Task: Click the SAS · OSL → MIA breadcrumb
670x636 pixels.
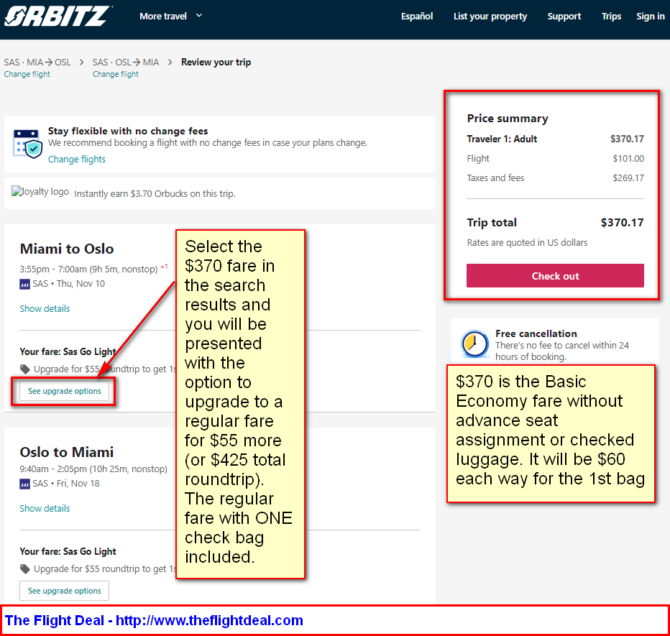Action: click(126, 62)
